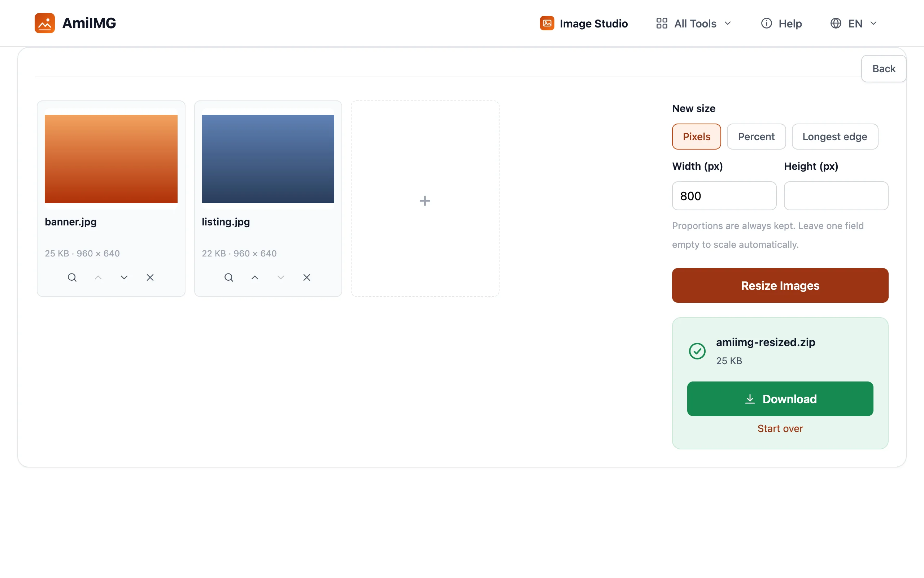Move listing.jpg up with arrow
This screenshot has height=578, width=924.
255,277
